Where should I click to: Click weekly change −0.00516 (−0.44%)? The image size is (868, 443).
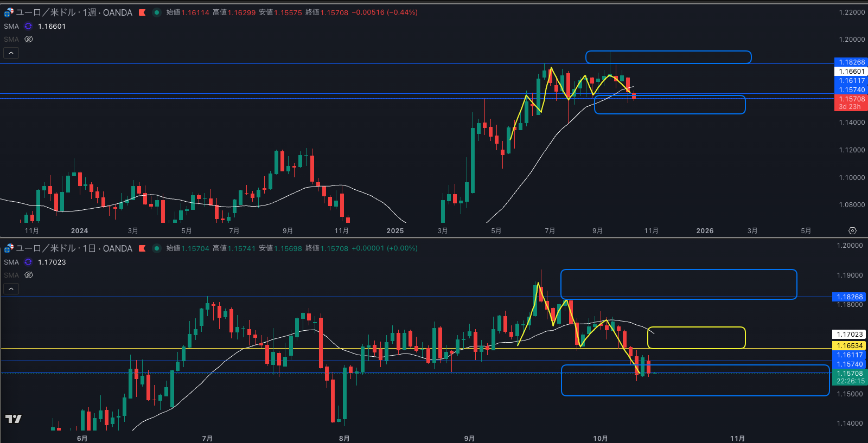pyautogui.click(x=385, y=12)
